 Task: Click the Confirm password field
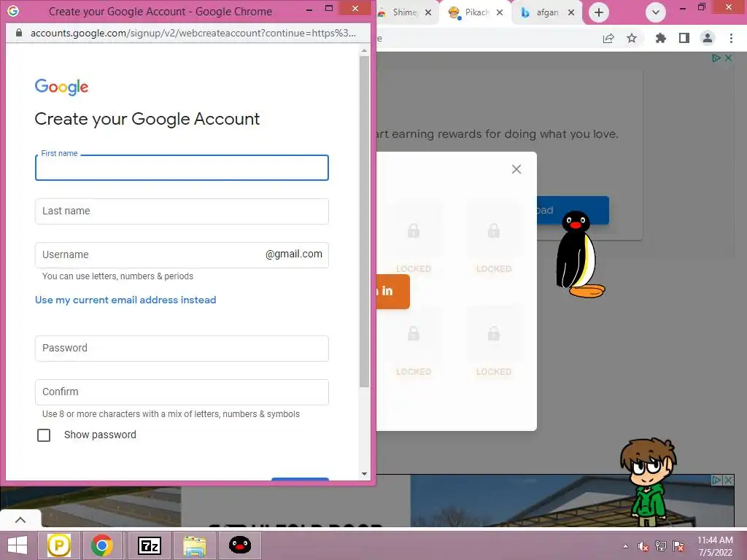click(x=182, y=392)
